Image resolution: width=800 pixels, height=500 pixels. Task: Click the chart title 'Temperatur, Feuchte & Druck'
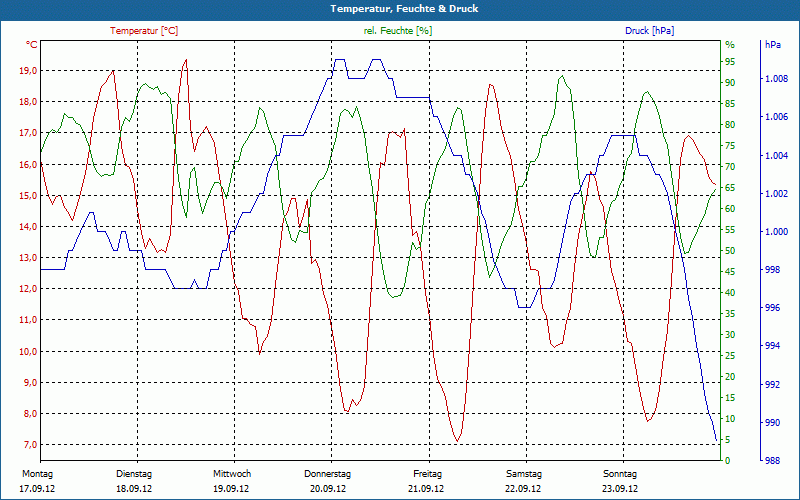point(404,9)
